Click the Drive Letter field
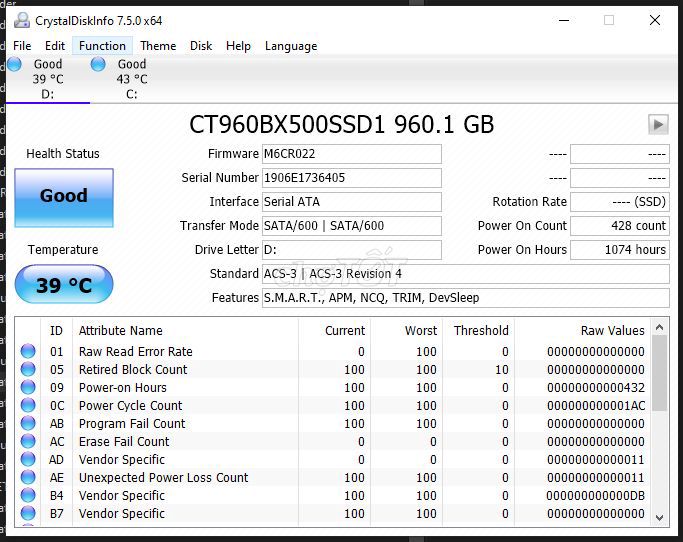The image size is (683, 542). 352,250
